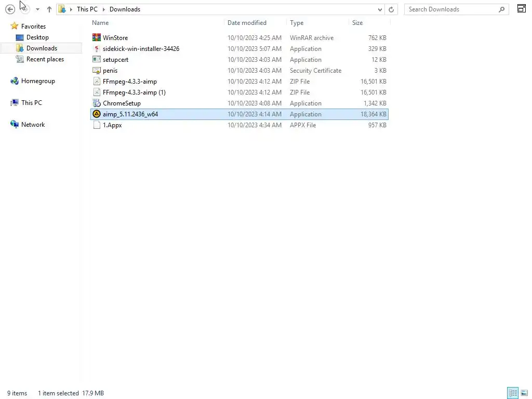Click the ChromeSetup installer icon
The width and height of the screenshot is (532, 399).
[x=97, y=103]
